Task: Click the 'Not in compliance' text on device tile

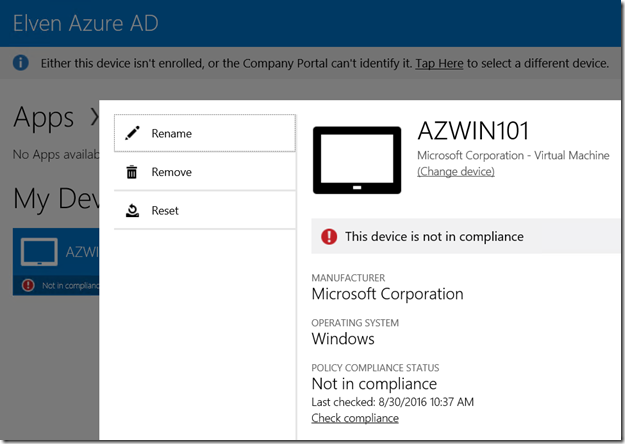Action: [71, 285]
